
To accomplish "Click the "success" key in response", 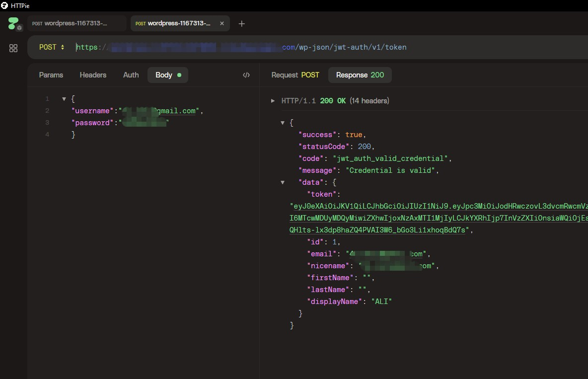I will click(x=317, y=135).
